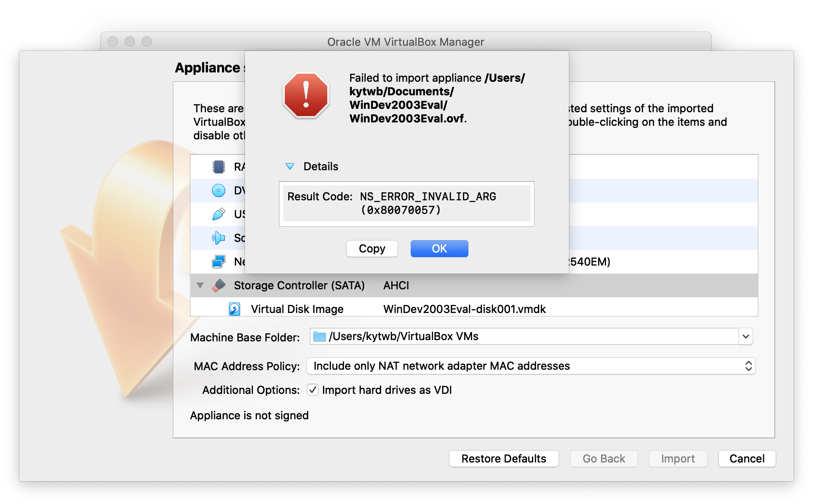
Task: Click the Go Back button
Action: click(604, 459)
